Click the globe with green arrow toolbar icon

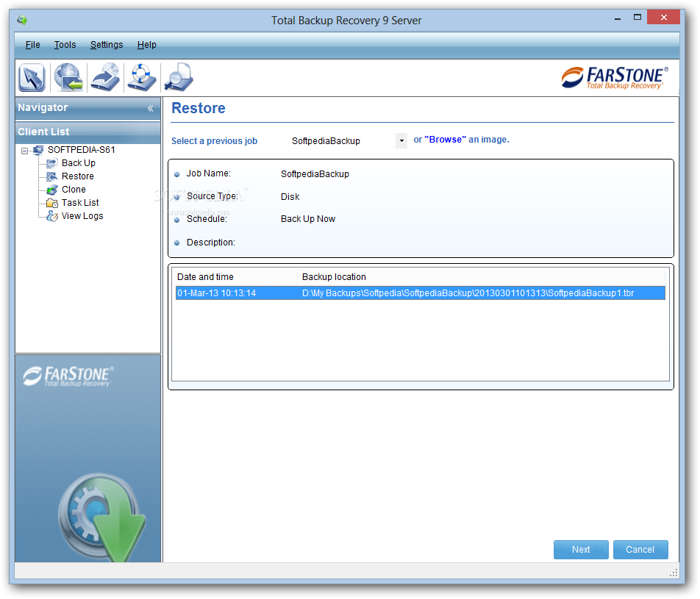pos(68,77)
